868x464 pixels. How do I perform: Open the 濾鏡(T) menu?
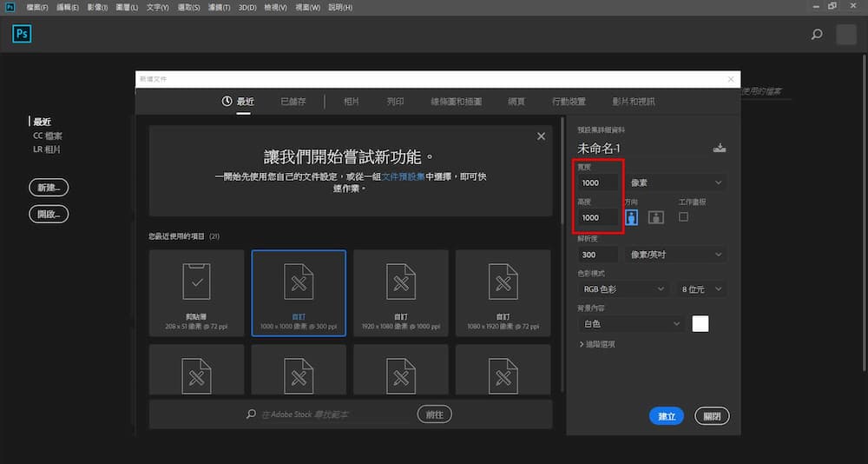click(220, 8)
